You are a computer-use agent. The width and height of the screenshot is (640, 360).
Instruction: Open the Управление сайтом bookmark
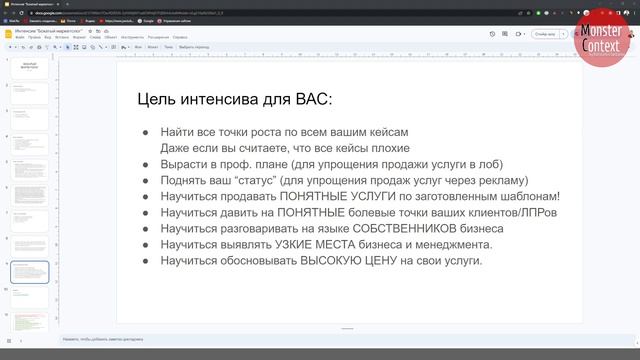point(174,21)
